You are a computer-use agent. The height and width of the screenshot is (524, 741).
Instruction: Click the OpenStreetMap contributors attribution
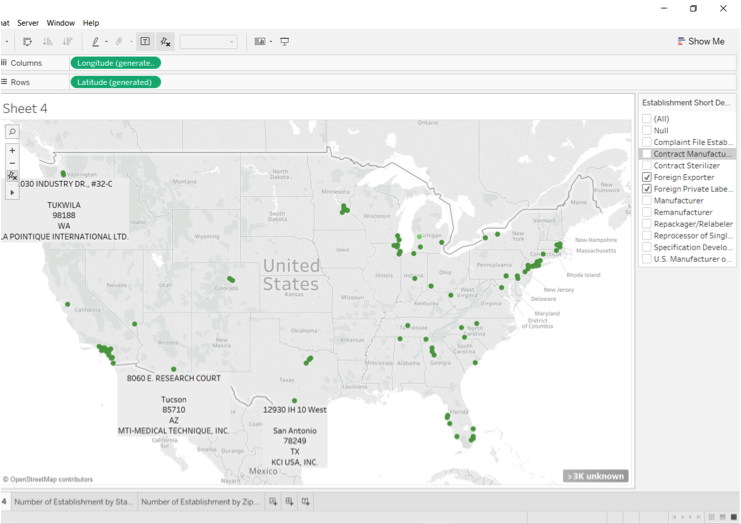click(x=47, y=479)
